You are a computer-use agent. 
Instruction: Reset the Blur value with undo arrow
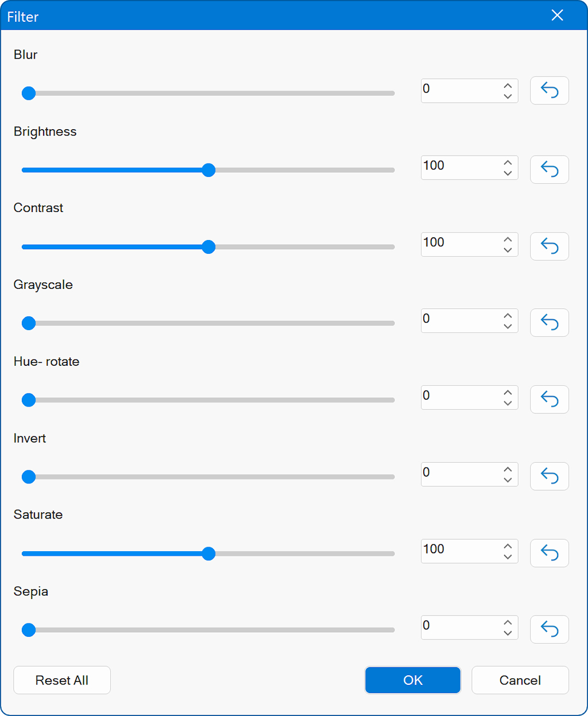tap(549, 91)
